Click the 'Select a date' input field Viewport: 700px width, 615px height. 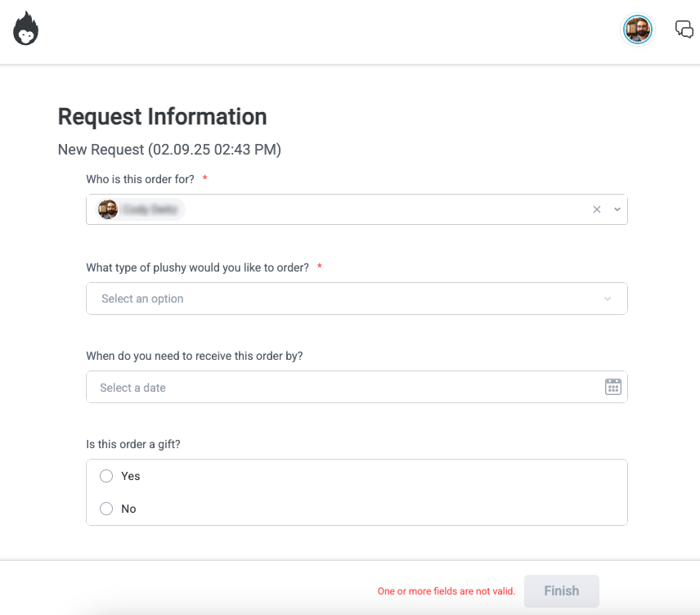point(343,387)
